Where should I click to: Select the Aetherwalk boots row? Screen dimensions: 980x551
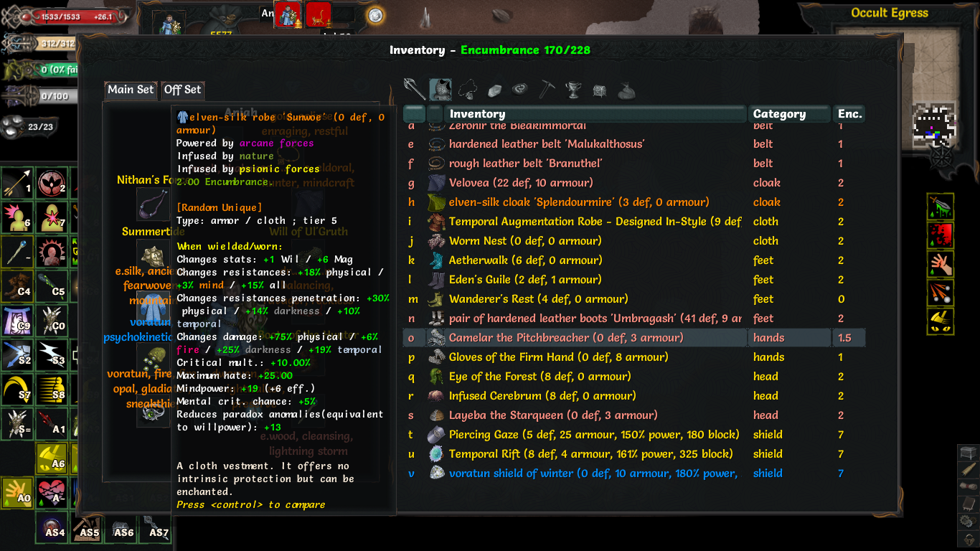(634, 260)
